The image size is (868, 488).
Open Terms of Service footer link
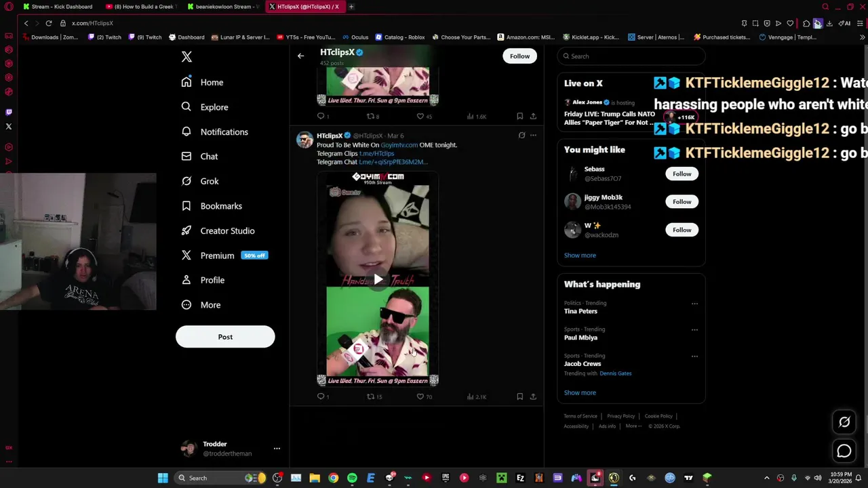(x=580, y=416)
